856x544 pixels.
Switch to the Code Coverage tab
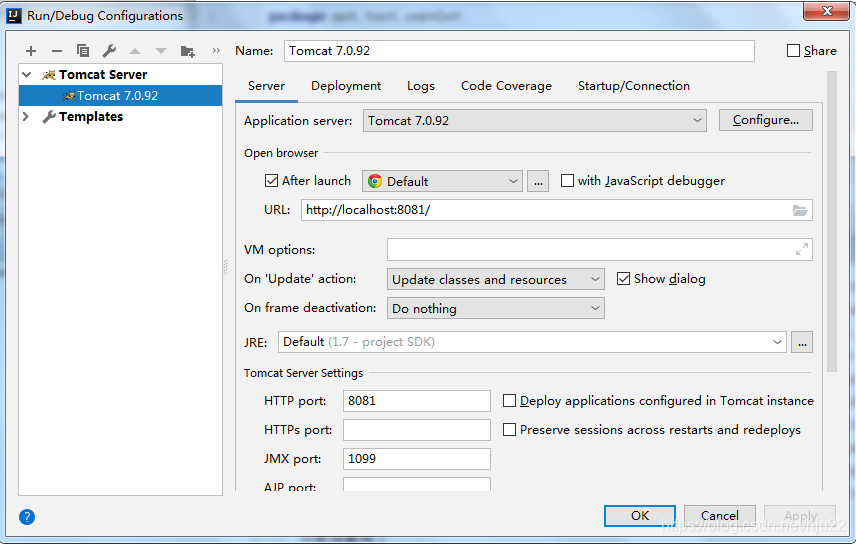506,86
